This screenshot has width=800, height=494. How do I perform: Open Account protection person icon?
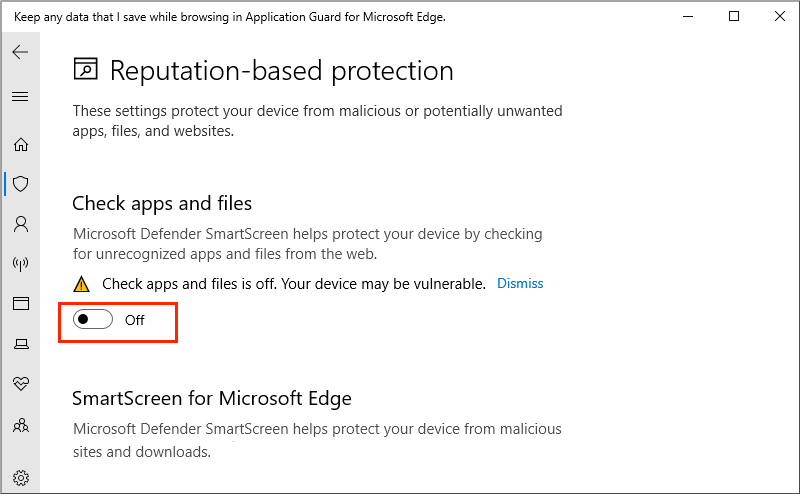(x=20, y=224)
